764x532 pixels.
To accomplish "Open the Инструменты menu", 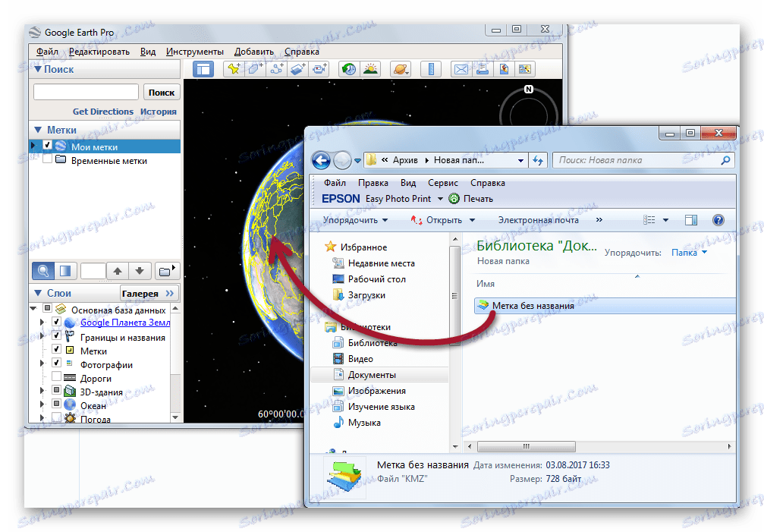I will 195,52.
